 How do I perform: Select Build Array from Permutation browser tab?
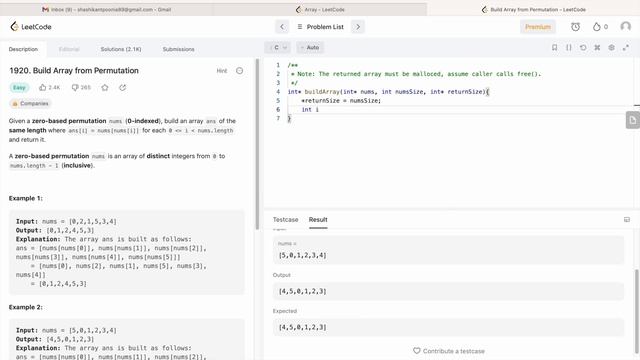coord(533,9)
